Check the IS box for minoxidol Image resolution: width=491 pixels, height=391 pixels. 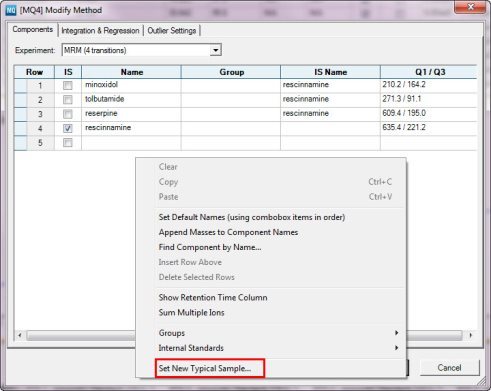pyautogui.click(x=68, y=85)
